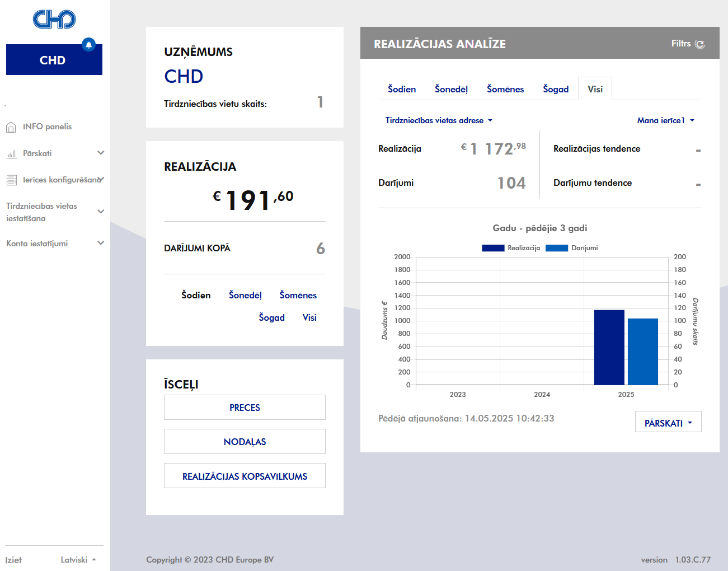Click the blue CHD company button

pyautogui.click(x=54, y=60)
